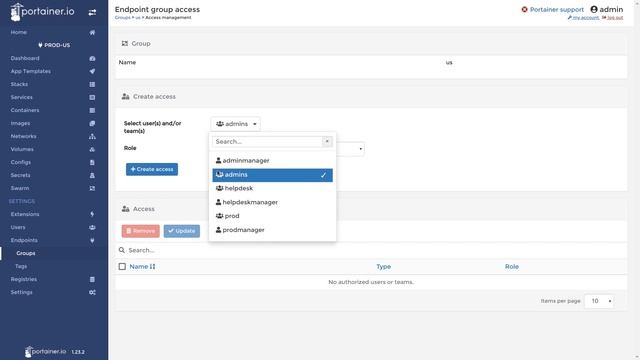640x360 pixels.
Task: Click the Update button
Action: [182, 231]
